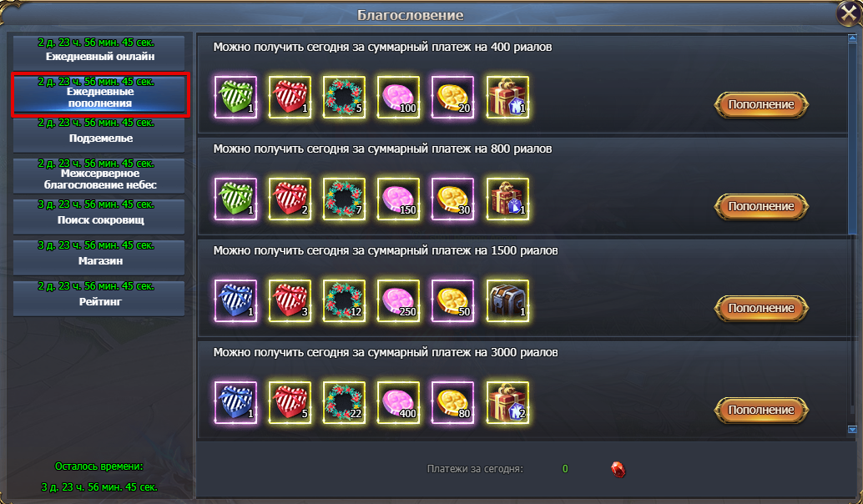Click the red heart box with quantity 3

(x=290, y=301)
